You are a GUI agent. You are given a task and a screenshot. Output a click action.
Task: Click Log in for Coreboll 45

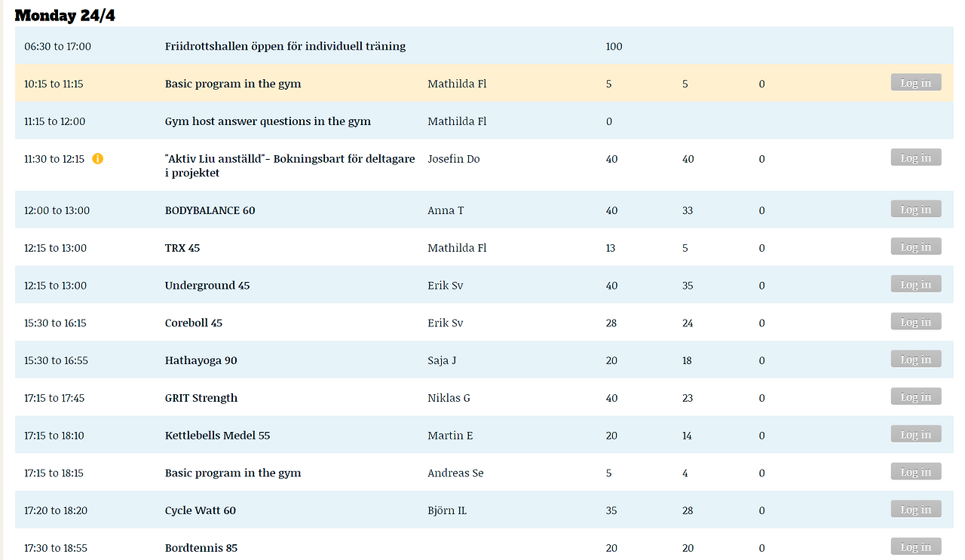tap(915, 321)
